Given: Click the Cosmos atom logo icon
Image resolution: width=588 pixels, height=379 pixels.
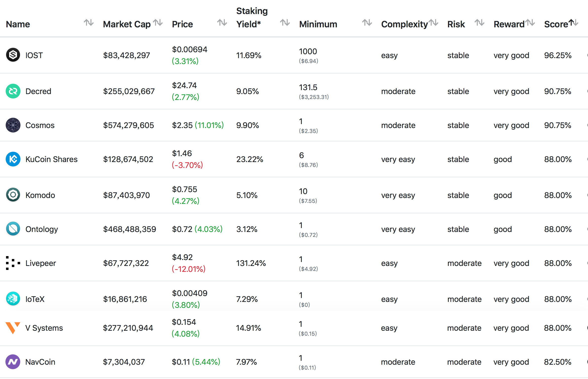Looking at the screenshot, I should pyautogui.click(x=13, y=125).
